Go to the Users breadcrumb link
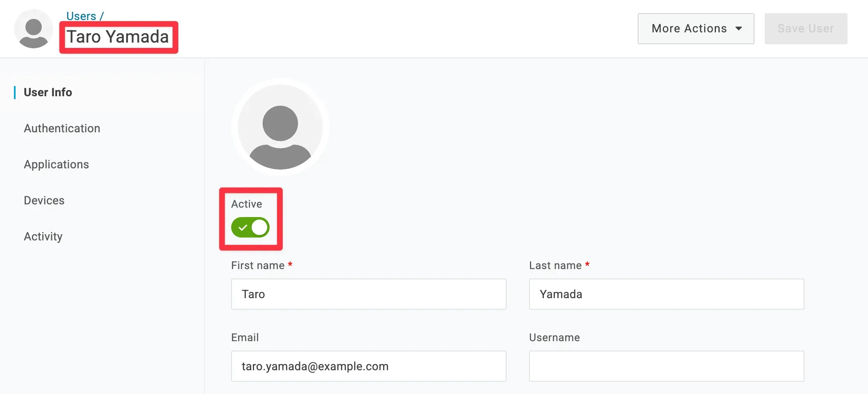 pyautogui.click(x=81, y=16)
